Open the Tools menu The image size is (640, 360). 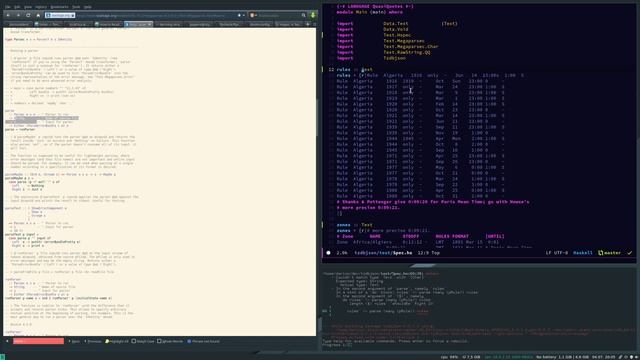[x=76, y=7]
